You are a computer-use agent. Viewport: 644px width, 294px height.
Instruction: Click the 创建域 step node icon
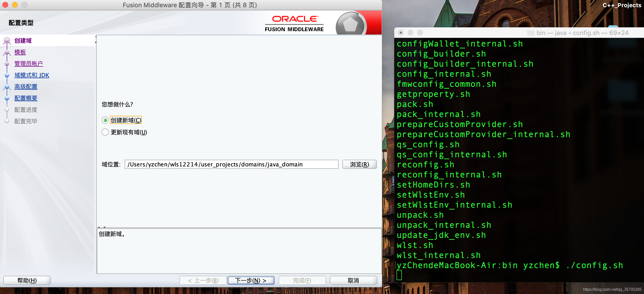pos(7,41)
